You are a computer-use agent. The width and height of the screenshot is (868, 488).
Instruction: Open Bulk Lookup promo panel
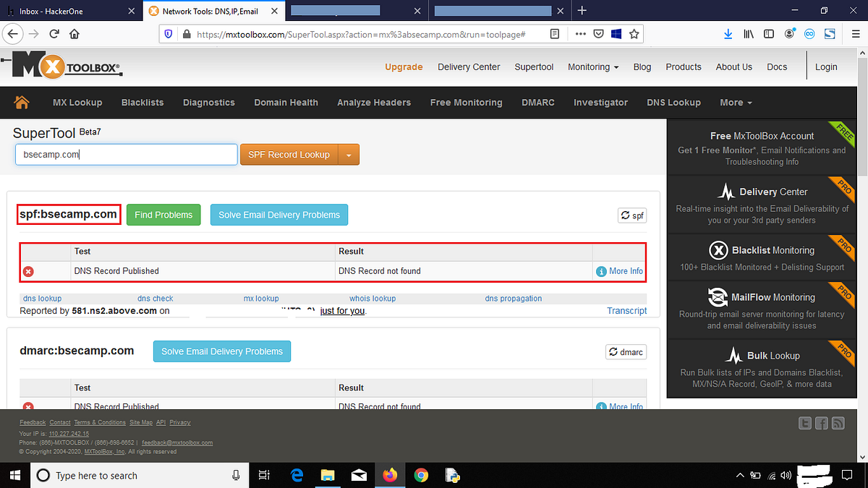point(762,369)
